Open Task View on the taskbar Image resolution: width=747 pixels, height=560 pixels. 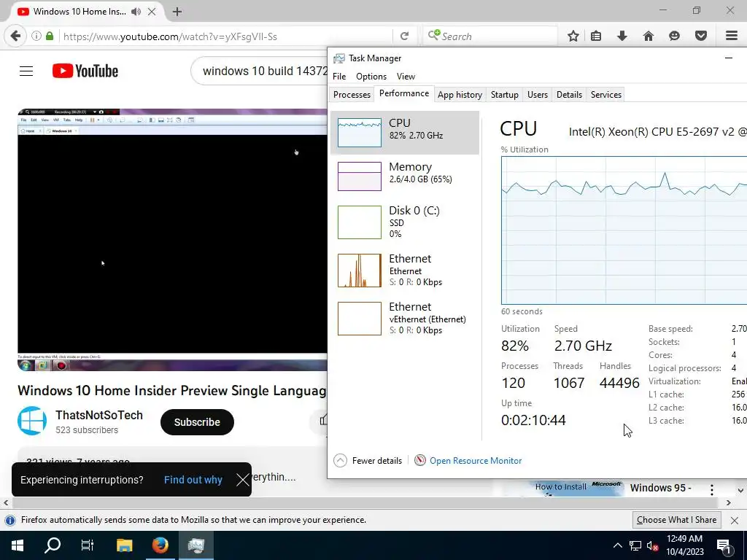click(88, 545)
